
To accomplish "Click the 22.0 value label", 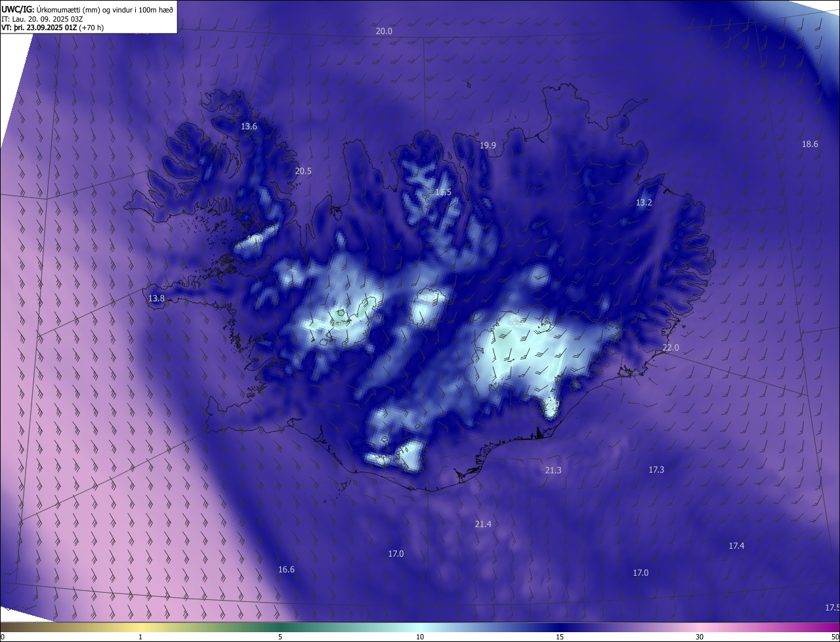I will [671, 348].
